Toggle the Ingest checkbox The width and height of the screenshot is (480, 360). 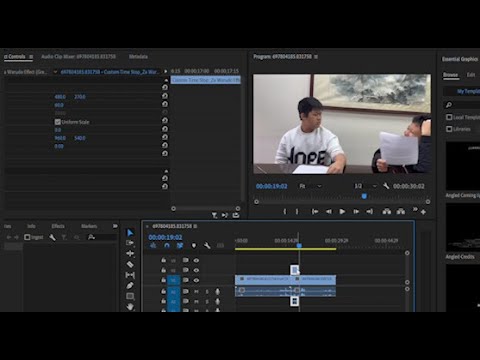click(27, 237)
